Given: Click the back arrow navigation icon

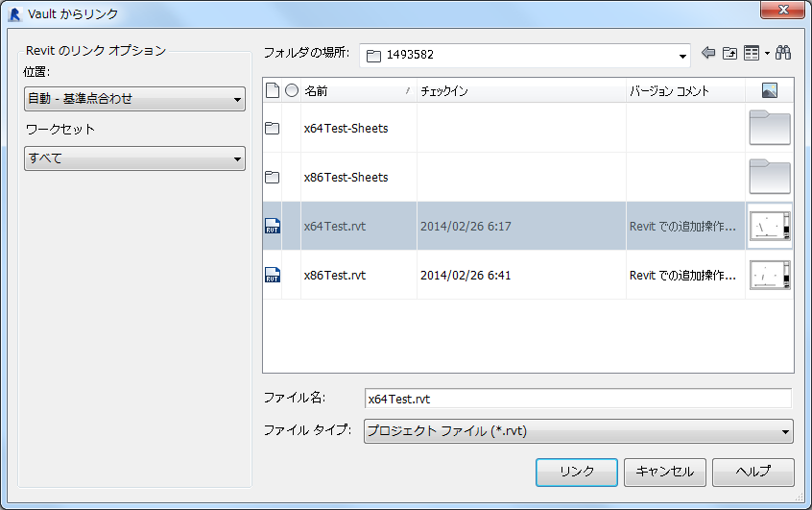Looking at the screenshot, I should click(708, 53).
